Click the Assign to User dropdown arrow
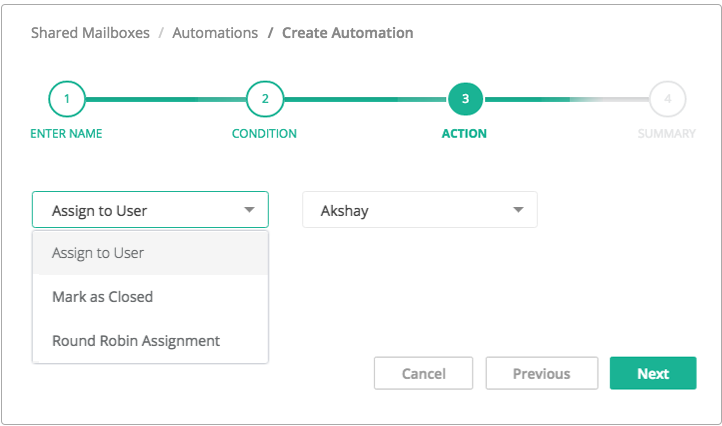The image size is (722, 426). 249,210
